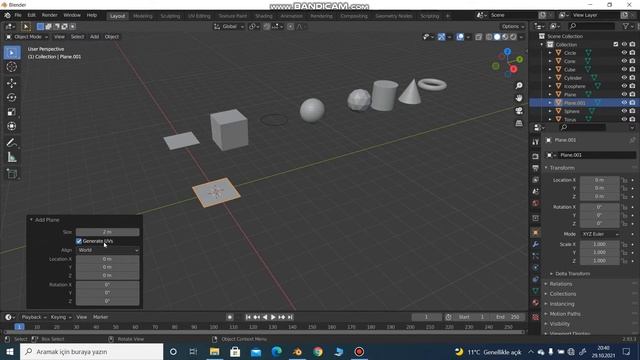Image resolution: width=640 pixels, height=360 pixels.
Task: Click the Windows taskbar search box
Action: coord(92,352)
